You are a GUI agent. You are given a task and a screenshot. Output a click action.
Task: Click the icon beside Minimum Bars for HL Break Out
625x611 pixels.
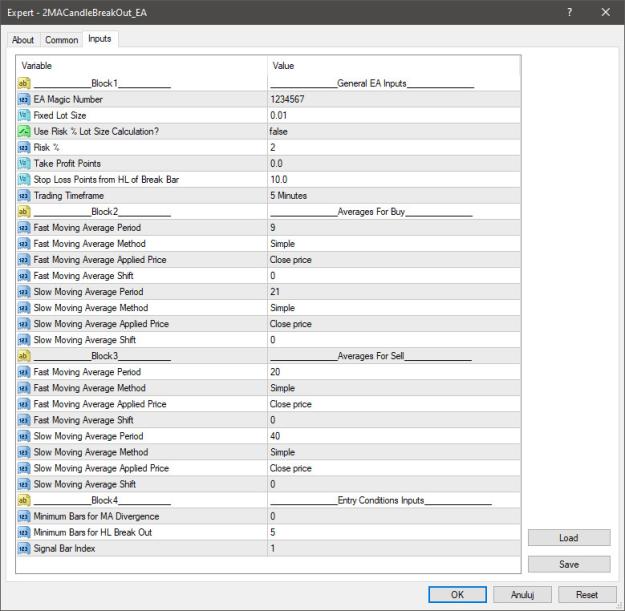click(24, 532)
